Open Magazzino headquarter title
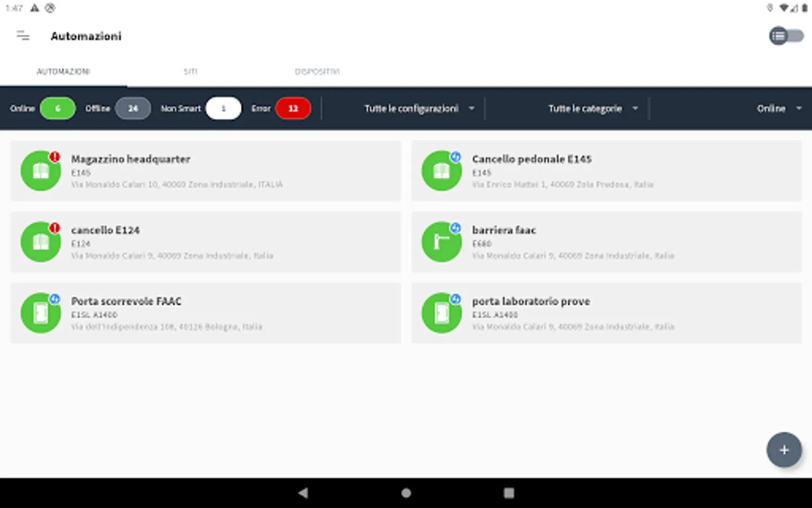The width and height of the screenshot is (812, 508). pyautogui.click(x=131, y=159)
